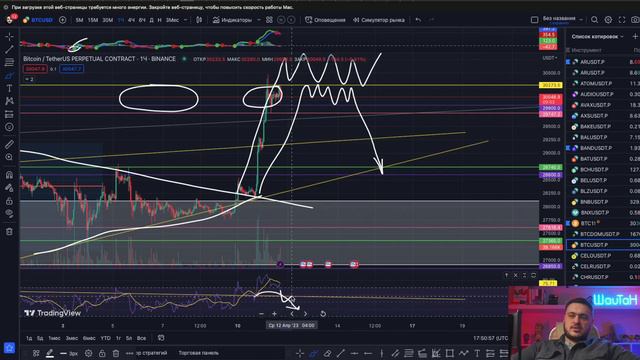
Task: Open the user profile avatar menu
Action: point(10,19)
